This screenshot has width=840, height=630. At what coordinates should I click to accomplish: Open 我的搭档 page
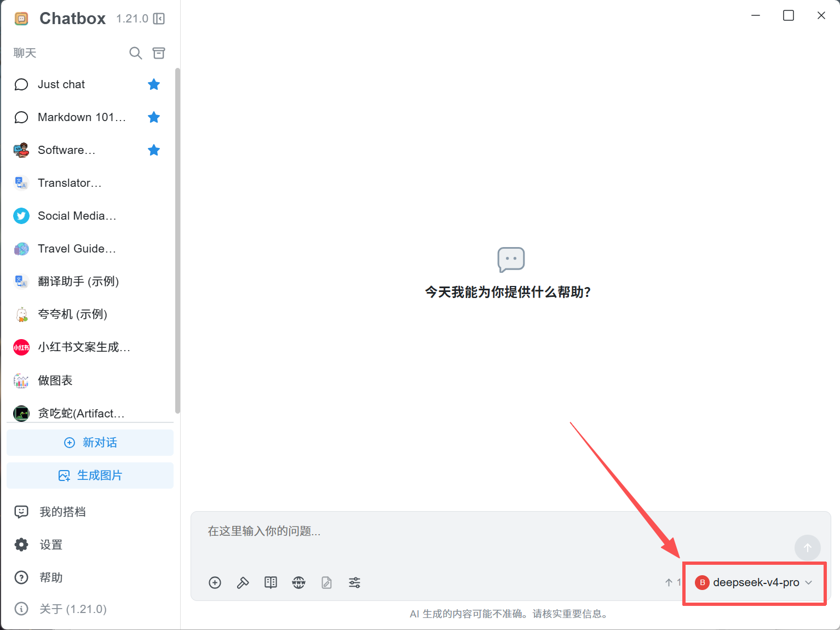90,512
